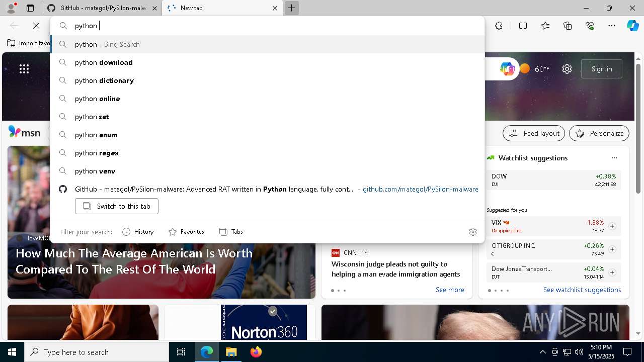Stop page loading with the X button
The image size is (644, 362).
pos(36,26)
